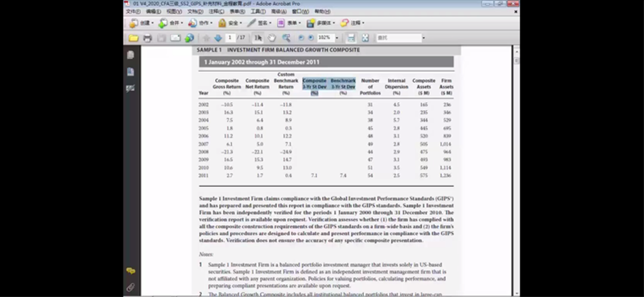Toggle the Select text cursor tool
This screenshot has height=297, width=644.
(x=258, y=38)
